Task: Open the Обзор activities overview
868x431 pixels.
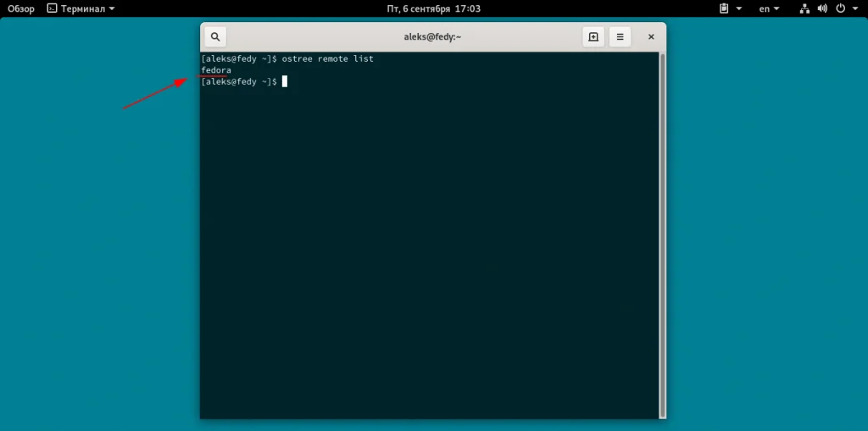Action: [x=21, y=8]
